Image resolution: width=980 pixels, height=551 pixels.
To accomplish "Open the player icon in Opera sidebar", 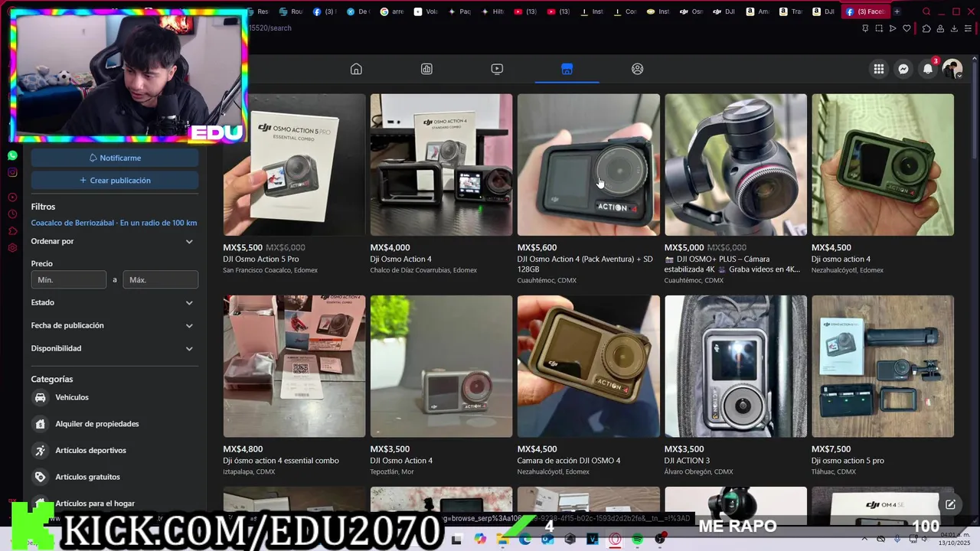I will coord(12,197).
